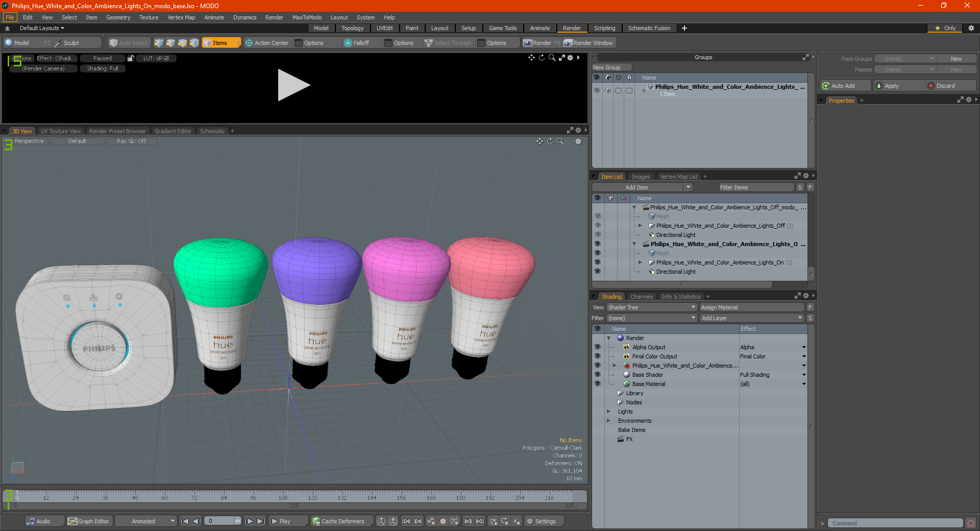Click Cache Deformers button

coord(341,521)
